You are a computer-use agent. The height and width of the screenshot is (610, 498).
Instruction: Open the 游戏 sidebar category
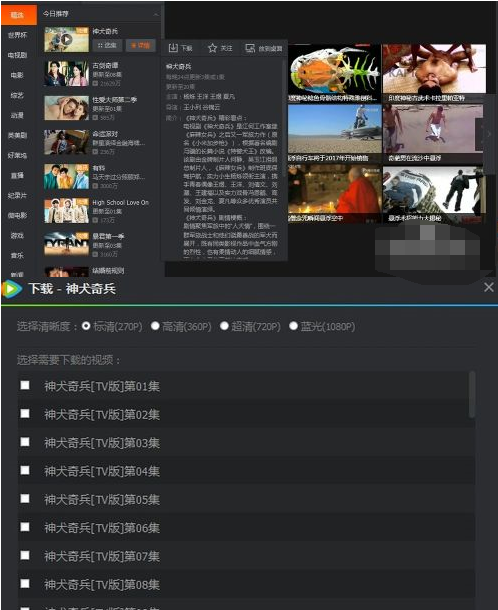[18, 235]
